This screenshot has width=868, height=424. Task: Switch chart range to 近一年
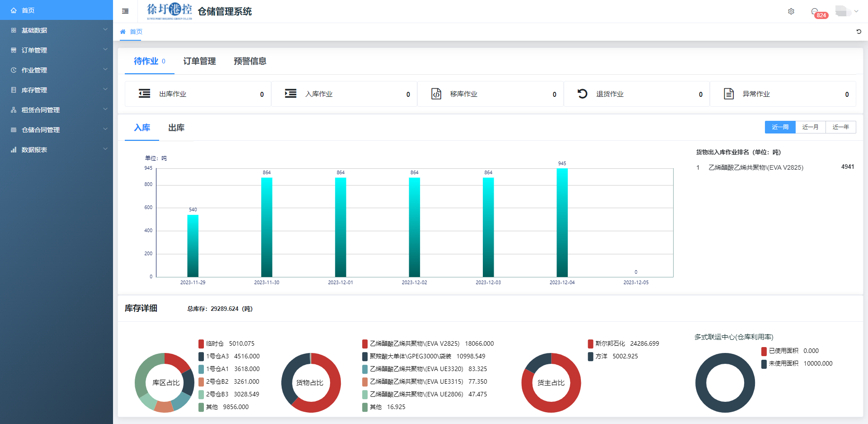[840, 127]
